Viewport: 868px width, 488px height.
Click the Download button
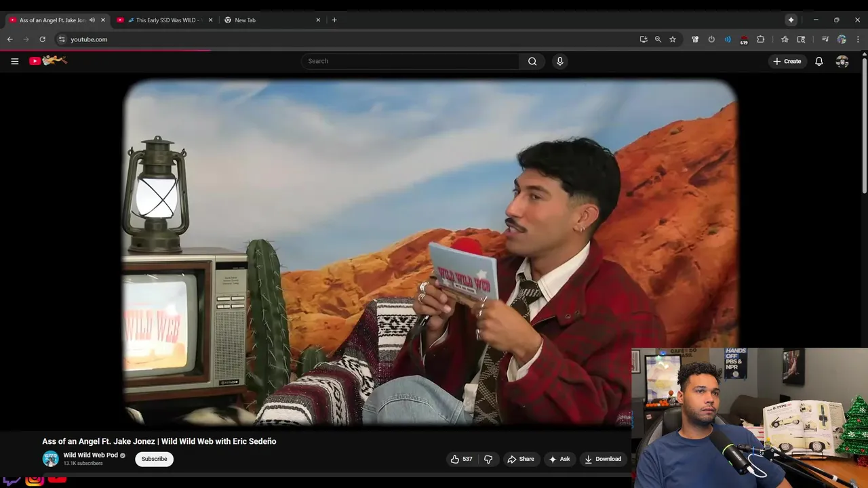(x=603, y=459)
